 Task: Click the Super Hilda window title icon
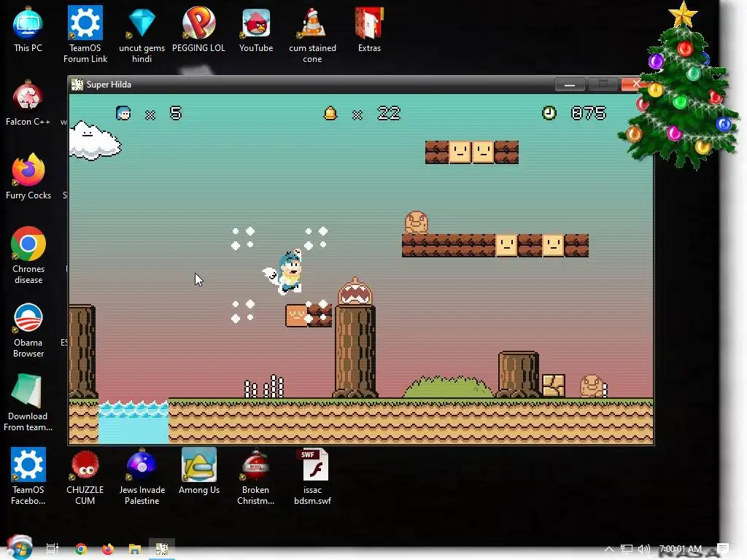pos(77,85)
